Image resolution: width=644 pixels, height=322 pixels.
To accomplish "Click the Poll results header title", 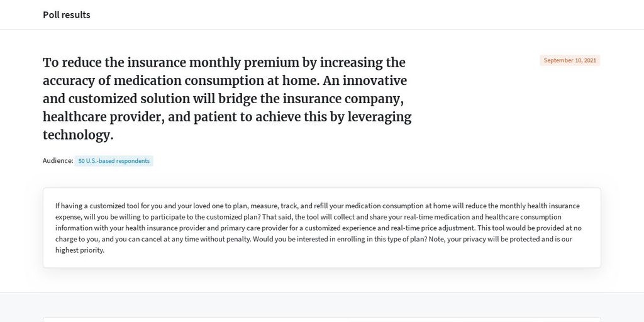I will click(67, 15).
